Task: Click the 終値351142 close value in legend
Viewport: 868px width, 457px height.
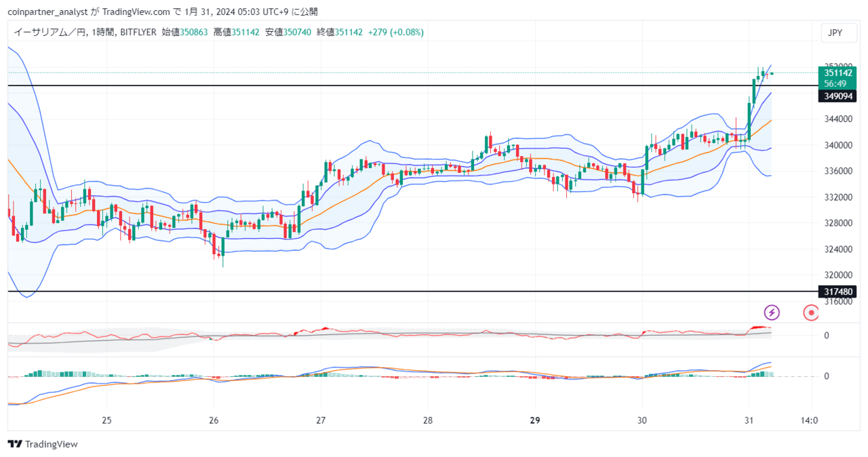Action: pyautogui.click(x=340, y=32)
